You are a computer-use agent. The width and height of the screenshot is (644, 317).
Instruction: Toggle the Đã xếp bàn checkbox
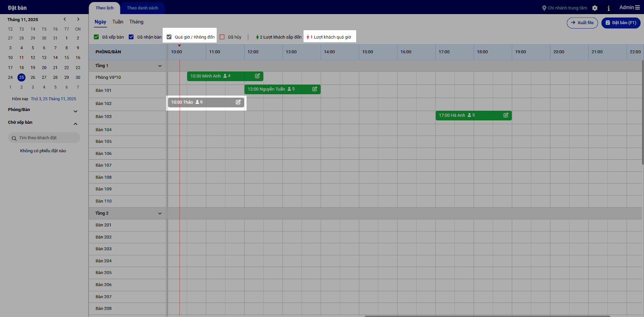click(x=96, y=37)
